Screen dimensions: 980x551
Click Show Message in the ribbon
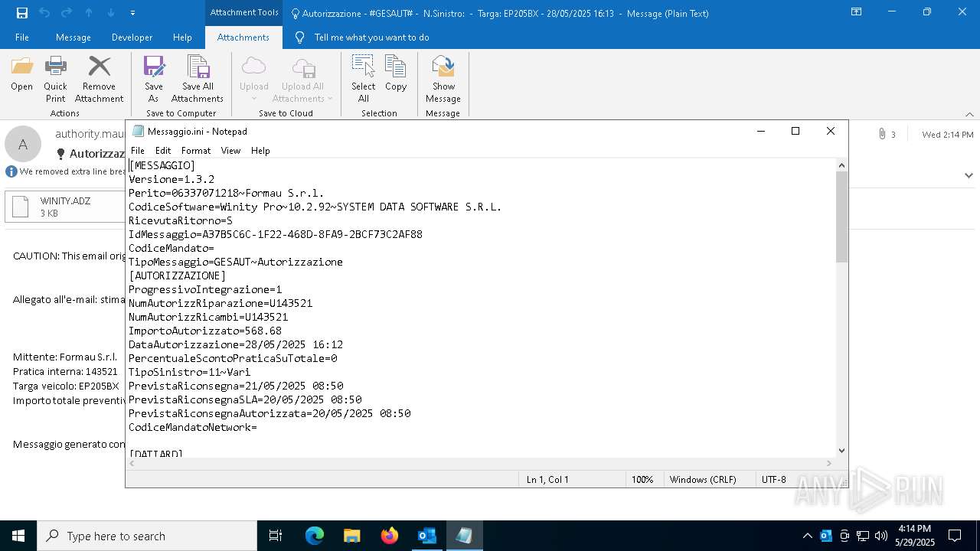tap(443, 80)
